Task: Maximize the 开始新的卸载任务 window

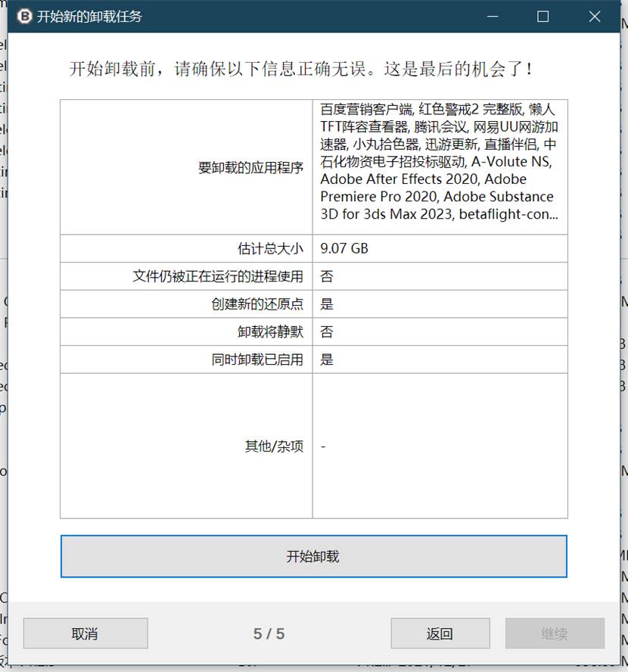Action: [x=543, y=17]
